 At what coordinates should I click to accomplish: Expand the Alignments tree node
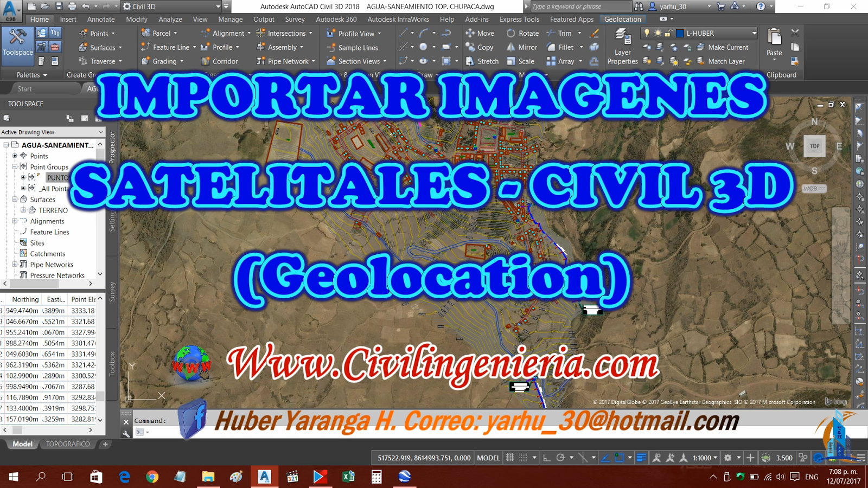[x=15, y=221]
